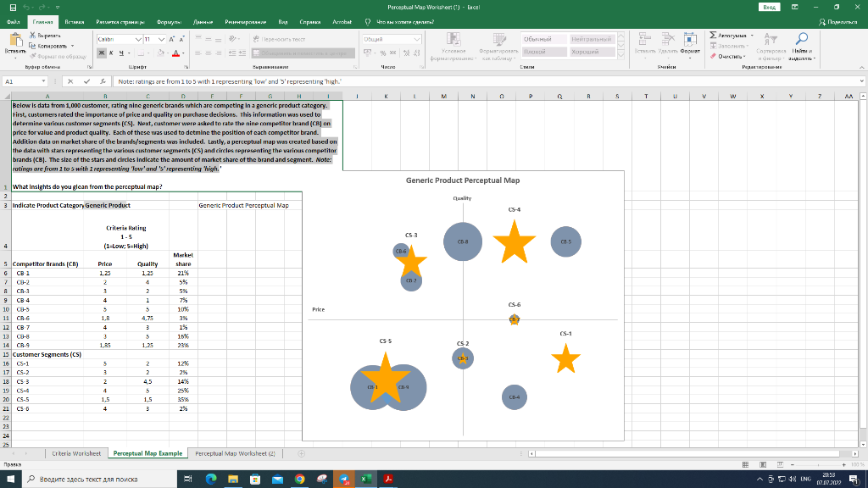Viewport: 868px width, 488px height.
Task: Open the Name Box A1 dropdown
Action: pos(43,81)
